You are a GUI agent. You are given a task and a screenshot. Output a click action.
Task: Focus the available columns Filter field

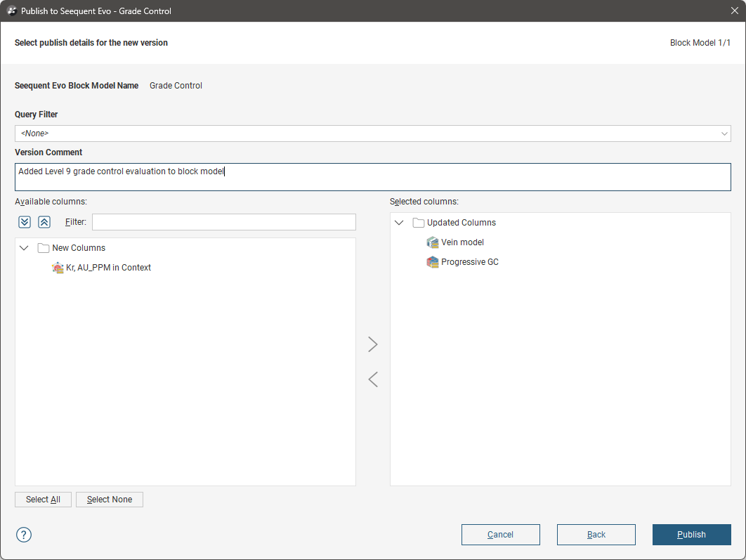223,222
